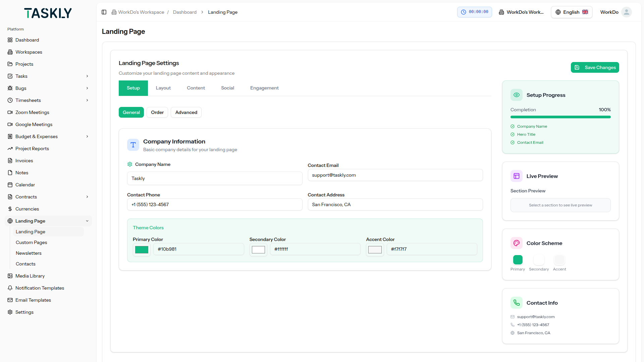This screenshot has width=644, height=362.
Task: Open Notification Templates bell icon
Action: [10, 288]
